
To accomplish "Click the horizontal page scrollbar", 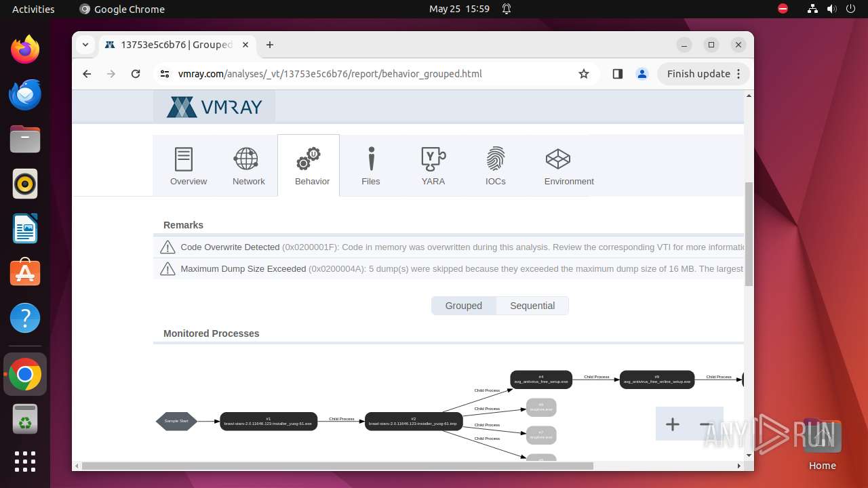I will (338, 466).
